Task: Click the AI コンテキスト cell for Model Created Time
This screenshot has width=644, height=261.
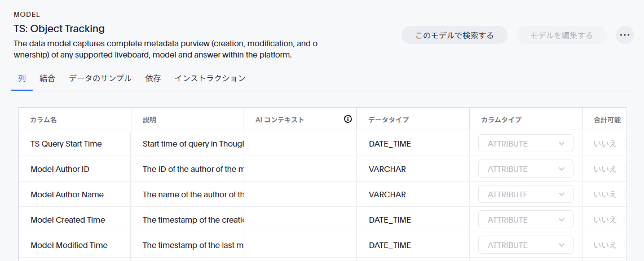Action: [x=300, y=220]
